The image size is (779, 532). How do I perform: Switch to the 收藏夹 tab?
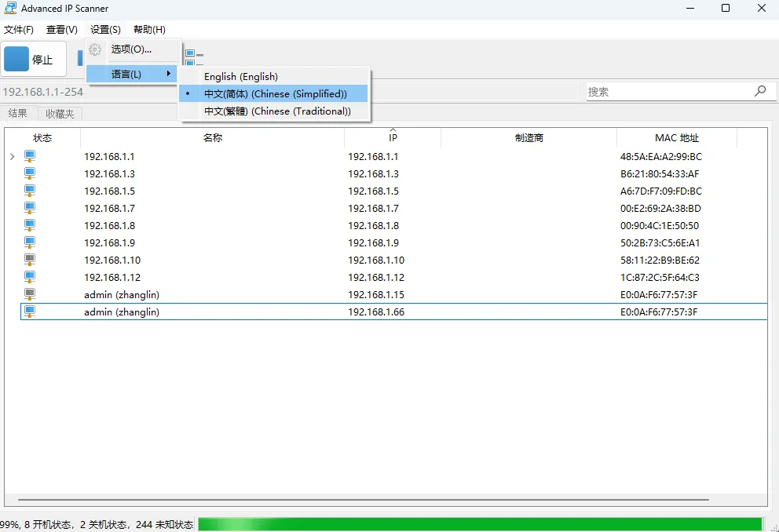[60, 114]
